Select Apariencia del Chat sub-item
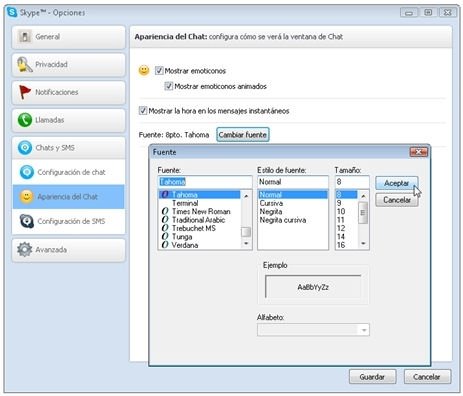Image resolution: width=463 pixels, height=396 pixels. 69,197
